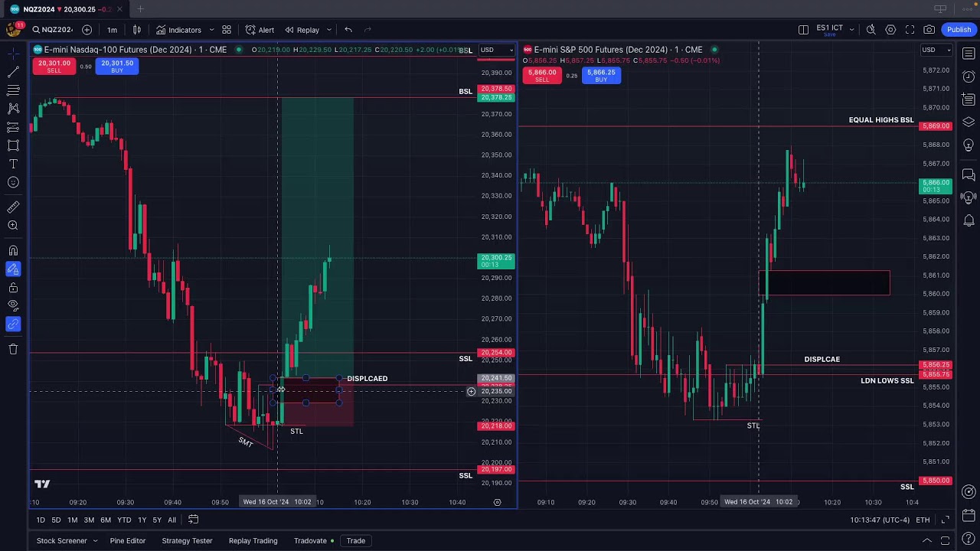Select the 1M date range
The width and height of the screenshot is (980, 551).
click(72, 520)
